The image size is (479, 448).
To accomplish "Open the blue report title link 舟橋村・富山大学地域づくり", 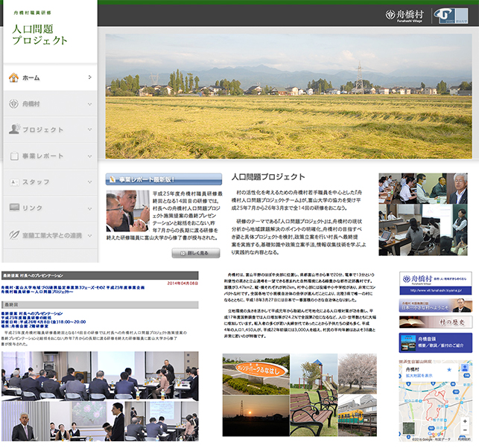I will (73, 289).
